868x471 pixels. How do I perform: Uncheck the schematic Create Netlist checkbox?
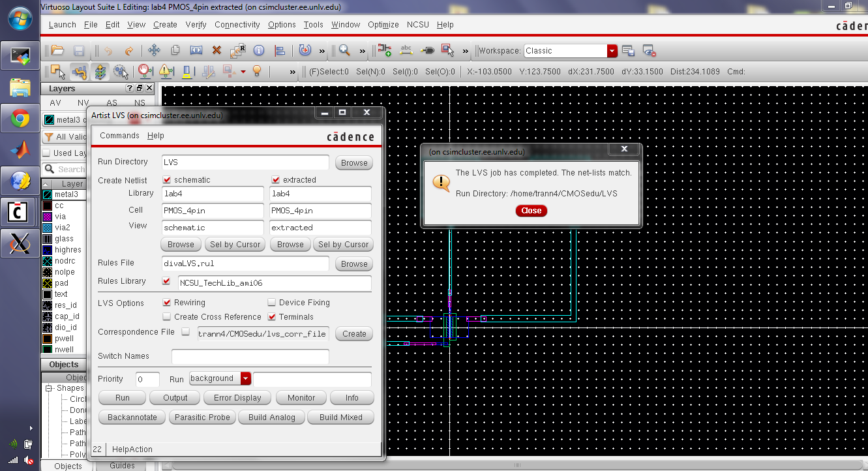point(167,179)
